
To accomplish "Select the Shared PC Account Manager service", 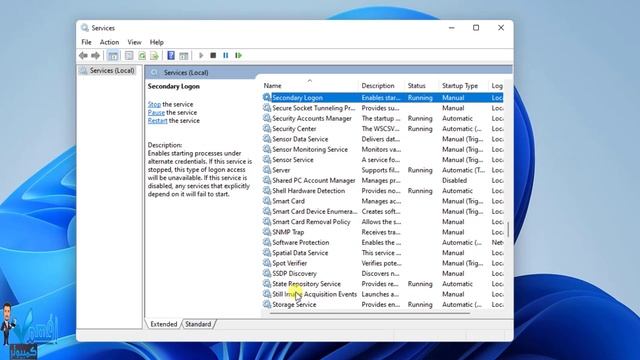I will click(382, 180).
